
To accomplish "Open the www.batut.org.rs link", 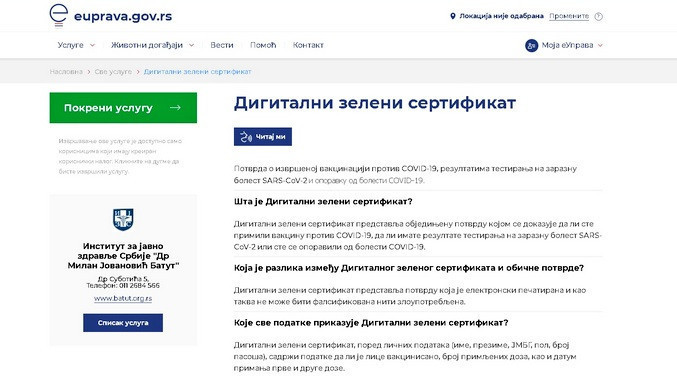I will pyautogui.click(x=123, y=298).
